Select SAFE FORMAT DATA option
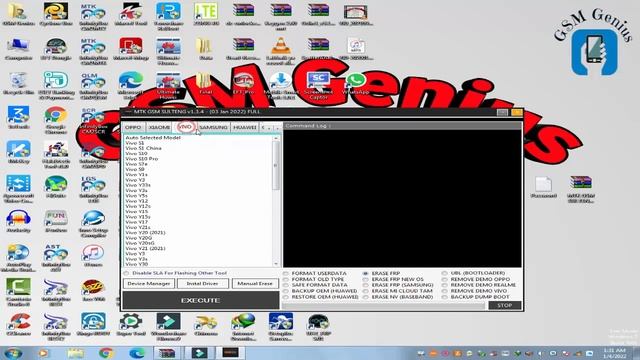 click(315, 285)
